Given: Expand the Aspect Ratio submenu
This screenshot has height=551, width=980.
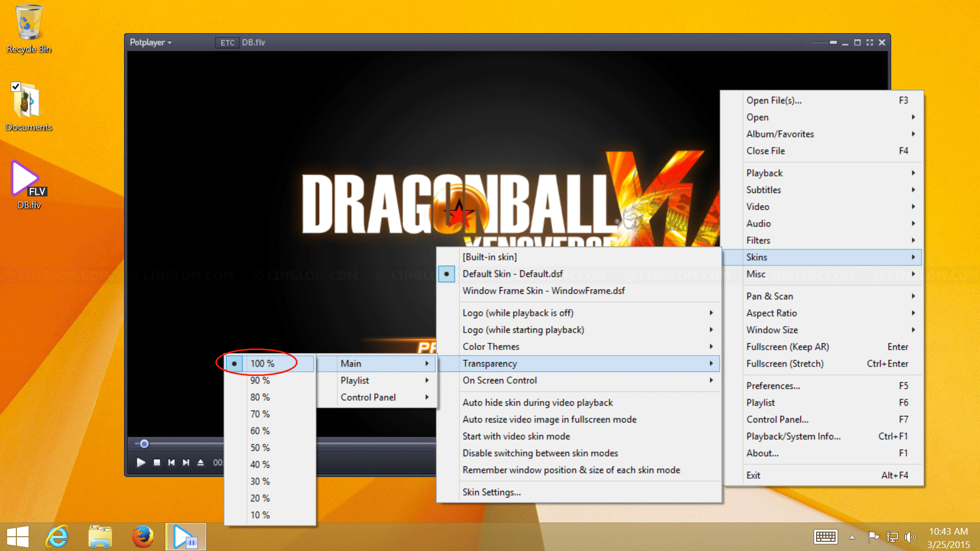Looking at the screenshot, I should [x=822, y=313].
